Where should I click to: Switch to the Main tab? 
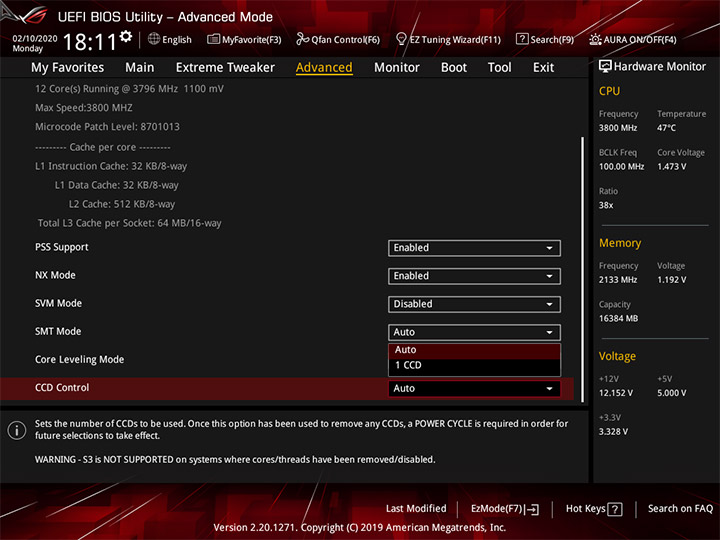tap(140, 68)
